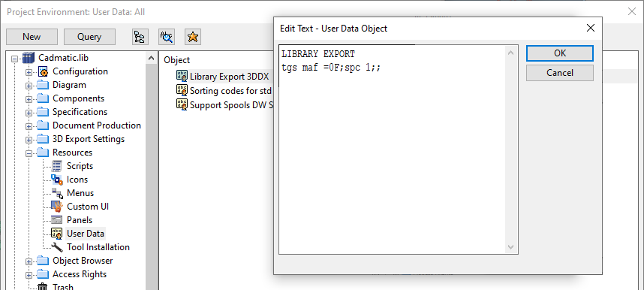Select the Cadmatic.lib library icon
Viewport: 644px width, 290px height.
pos(29,58)
